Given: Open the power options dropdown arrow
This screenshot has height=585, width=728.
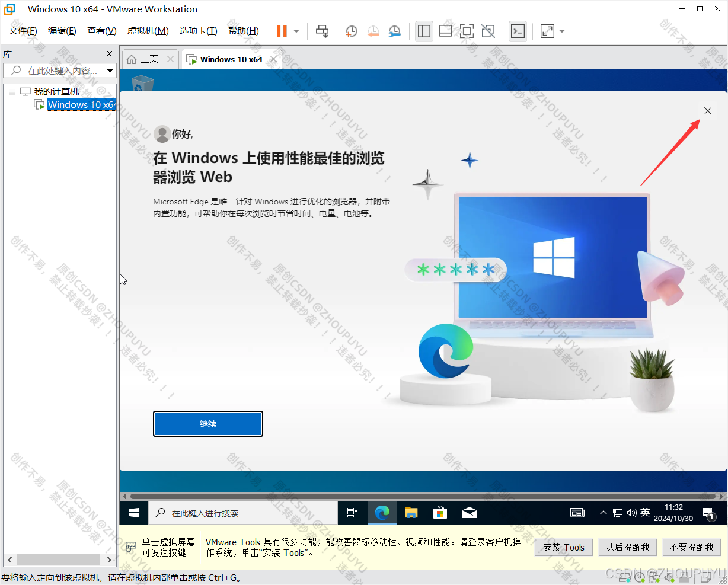Looking at the screenshot, I should coord(296,31).
